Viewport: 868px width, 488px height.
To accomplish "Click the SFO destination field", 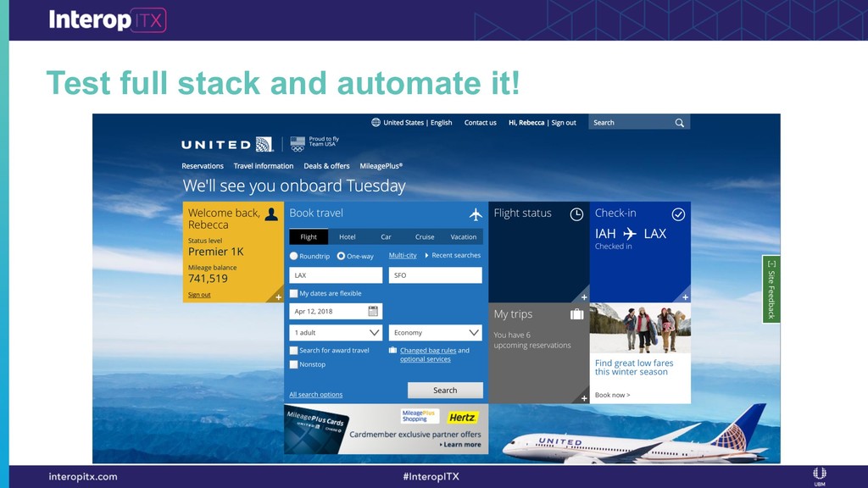I will point(435,275).
